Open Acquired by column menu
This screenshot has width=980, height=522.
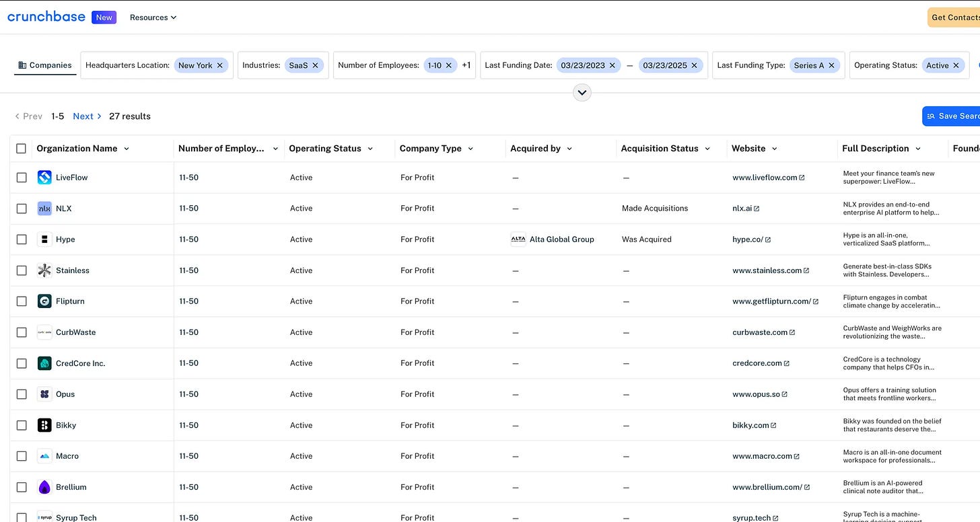pos(569,149)
